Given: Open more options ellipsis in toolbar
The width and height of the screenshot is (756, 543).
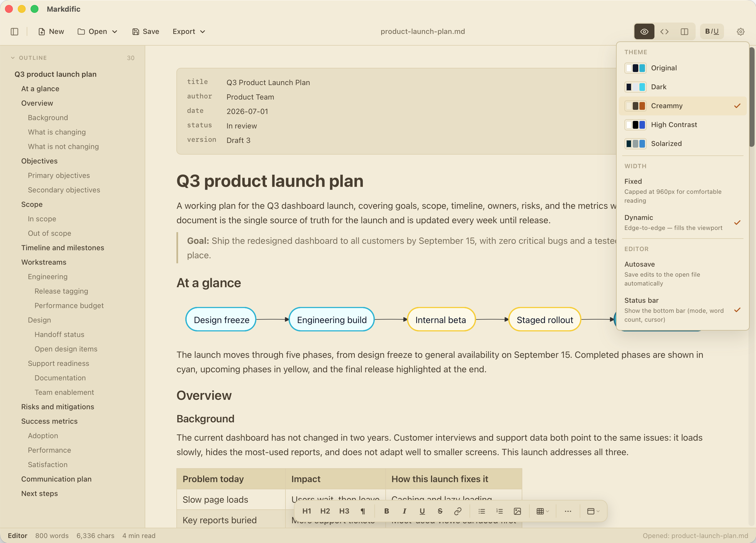Looking at the screenshot, I should point(568,511).
